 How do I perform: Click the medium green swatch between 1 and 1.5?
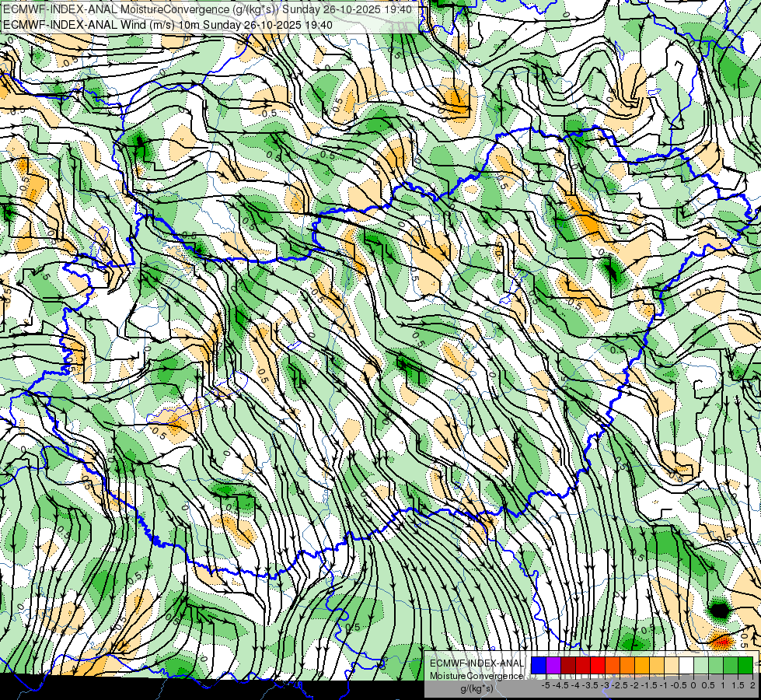click(731, 665)
